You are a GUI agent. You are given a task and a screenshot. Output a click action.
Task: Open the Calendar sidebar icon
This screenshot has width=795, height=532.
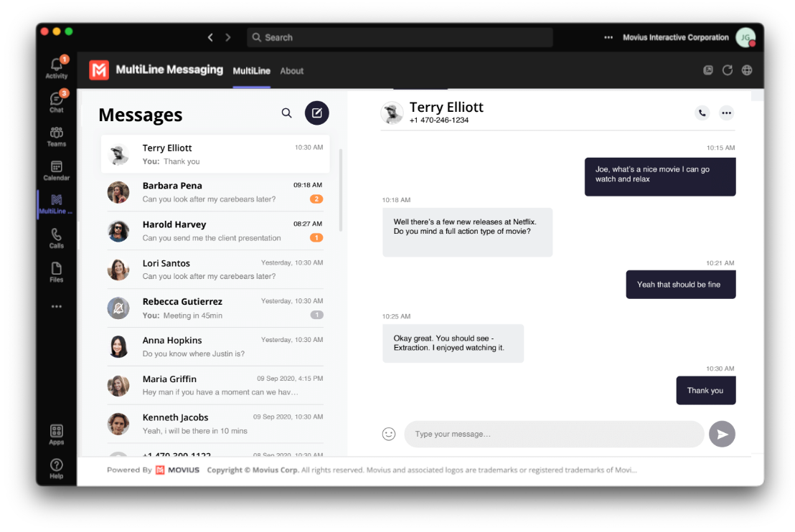[56, 171]
